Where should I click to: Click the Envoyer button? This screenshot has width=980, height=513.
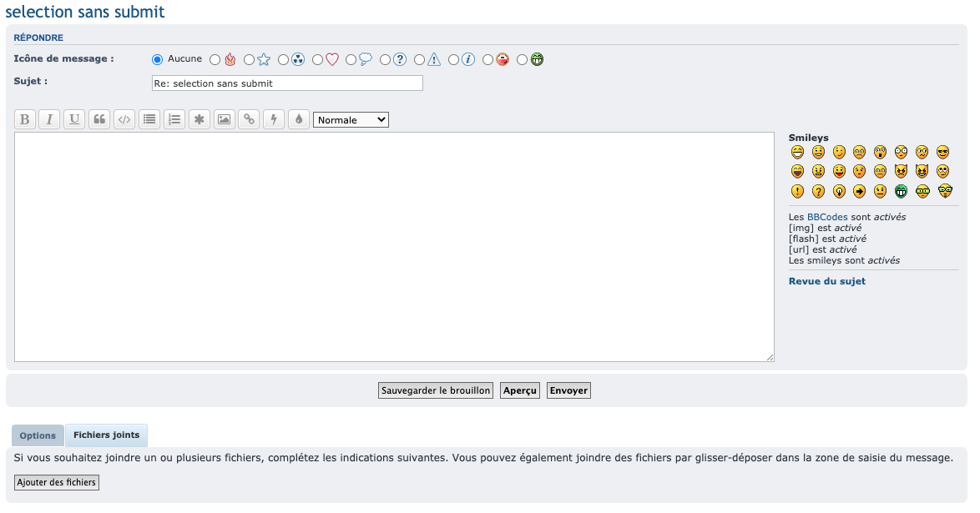pyautogui.click(x=568, y=390)
